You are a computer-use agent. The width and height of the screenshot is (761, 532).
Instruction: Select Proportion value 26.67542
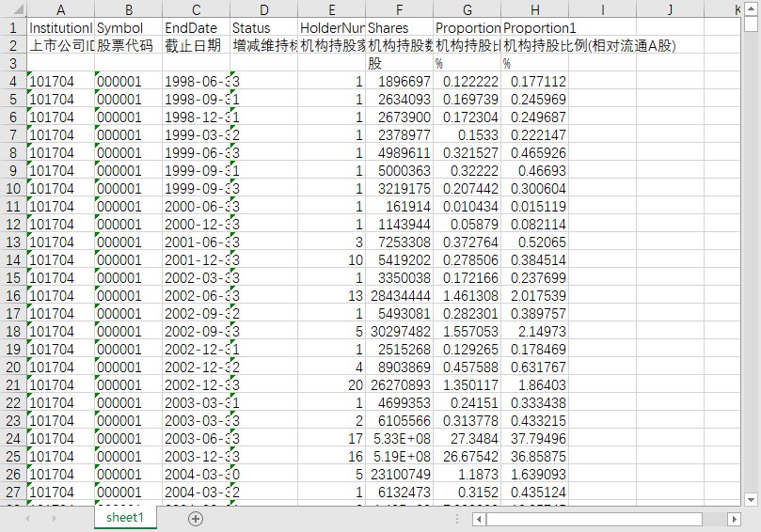pos(467,457)
